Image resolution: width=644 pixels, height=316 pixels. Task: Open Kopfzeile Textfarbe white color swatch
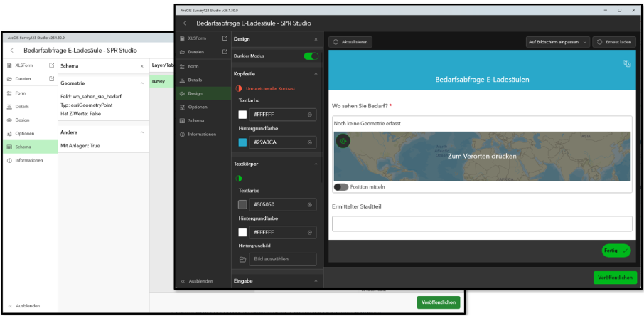pyautogui.click(x=242, y=115)
